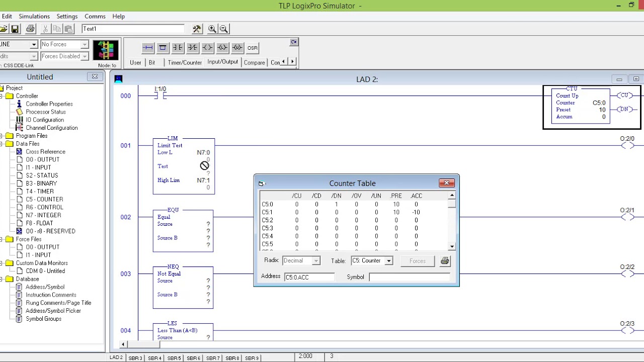
Task: Click the Symbol input field
Action: pyautogui.click(x=410, y=277)
